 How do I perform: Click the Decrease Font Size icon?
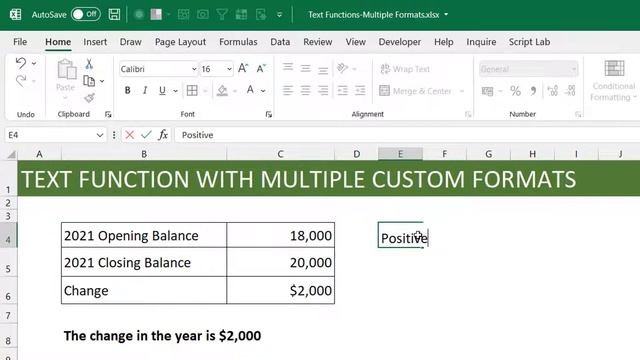click(261, 69)
